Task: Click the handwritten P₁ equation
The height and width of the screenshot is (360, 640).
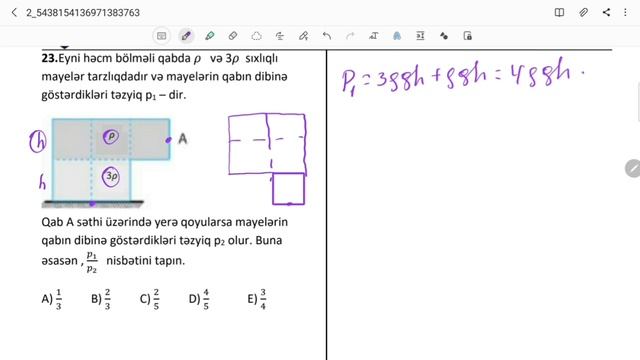Action: point(463,77)
